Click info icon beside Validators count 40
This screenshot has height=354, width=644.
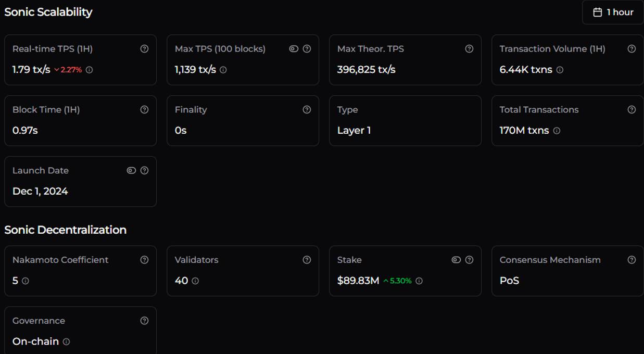click(x=195, y=281)
